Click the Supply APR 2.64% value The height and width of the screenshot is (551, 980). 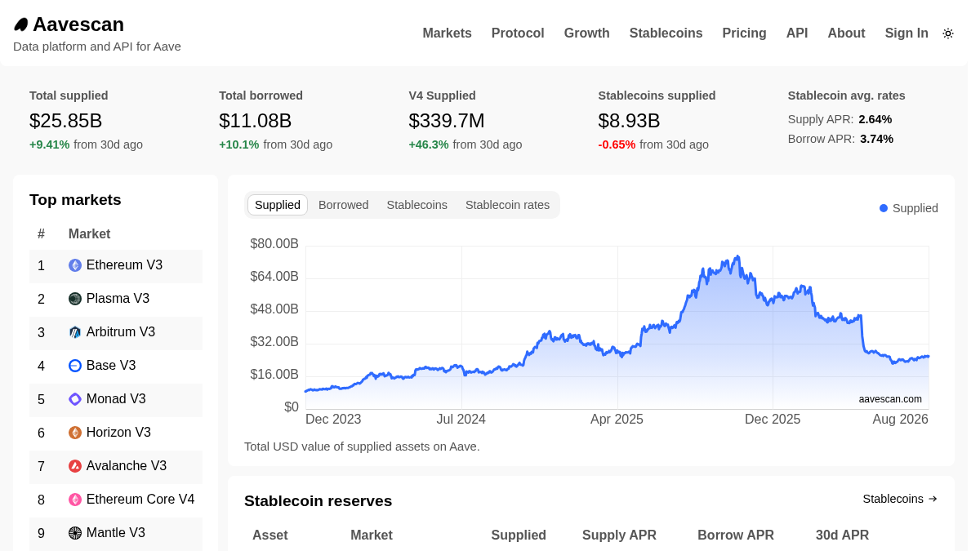point(875,119)
